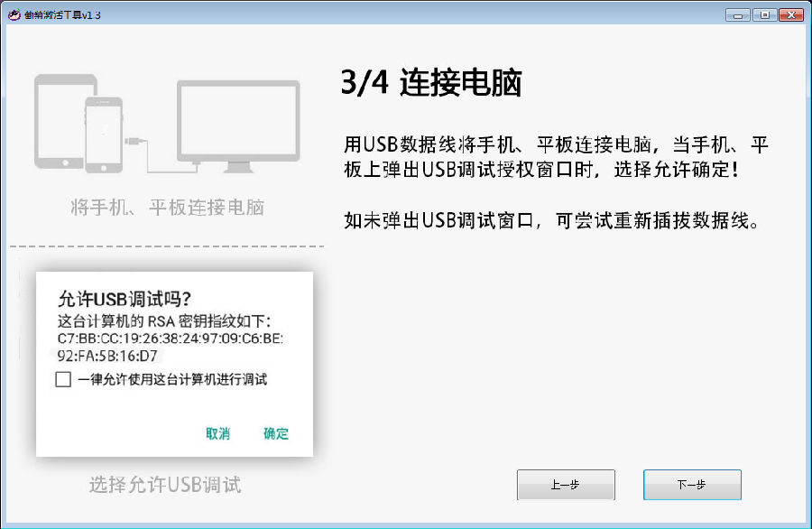812x529 pixels.
Task: Click the 下一步 (next step) button
Action: (x=692, y=485)
